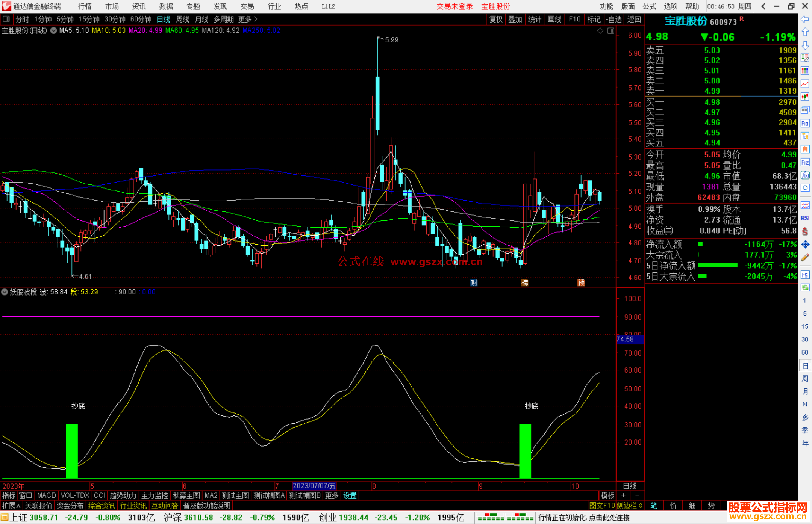Image resolution: width=812 pixels, height=524 pixels.
Task: Click the F10 company info sidebar icon
Action: click(805, 124)
